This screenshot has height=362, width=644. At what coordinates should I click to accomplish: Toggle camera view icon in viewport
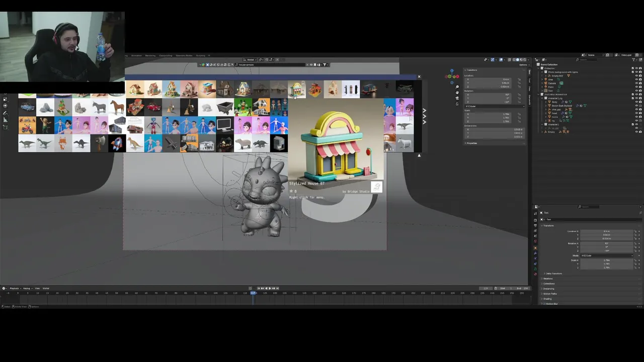(457, 98)
